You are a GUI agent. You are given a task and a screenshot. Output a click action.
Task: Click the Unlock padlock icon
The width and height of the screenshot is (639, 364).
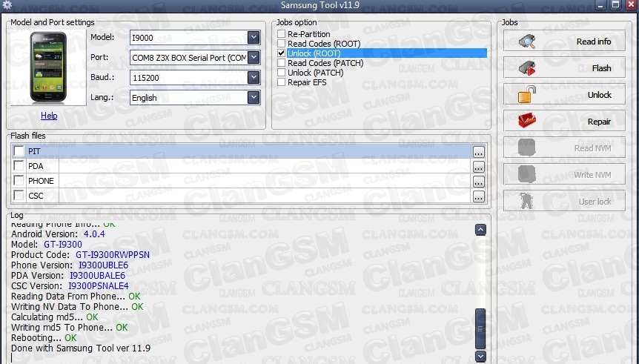pos(527,95)
